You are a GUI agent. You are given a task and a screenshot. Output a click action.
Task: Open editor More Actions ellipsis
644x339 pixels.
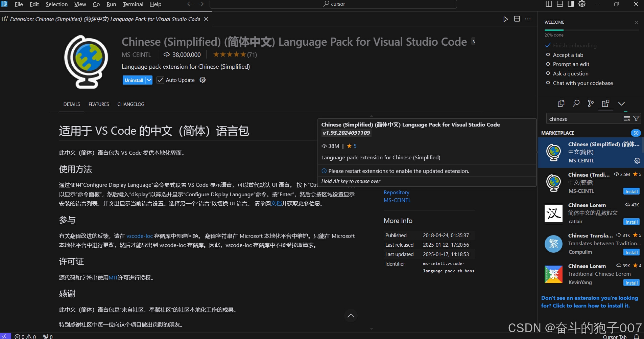point(528,19)
